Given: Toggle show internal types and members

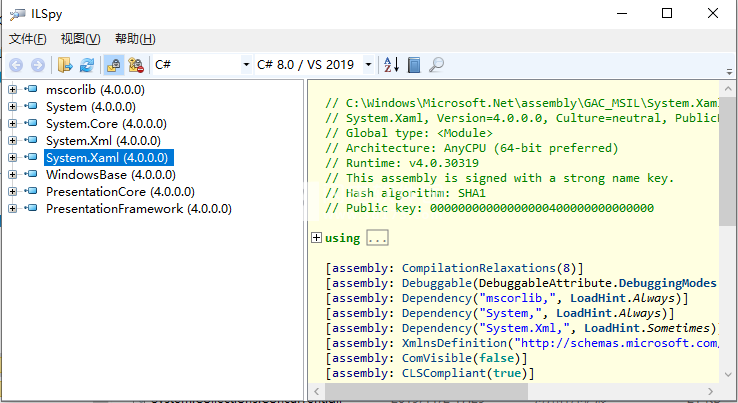Looking at the screenshot, I should pyautogui.click(x=113, y=65).
